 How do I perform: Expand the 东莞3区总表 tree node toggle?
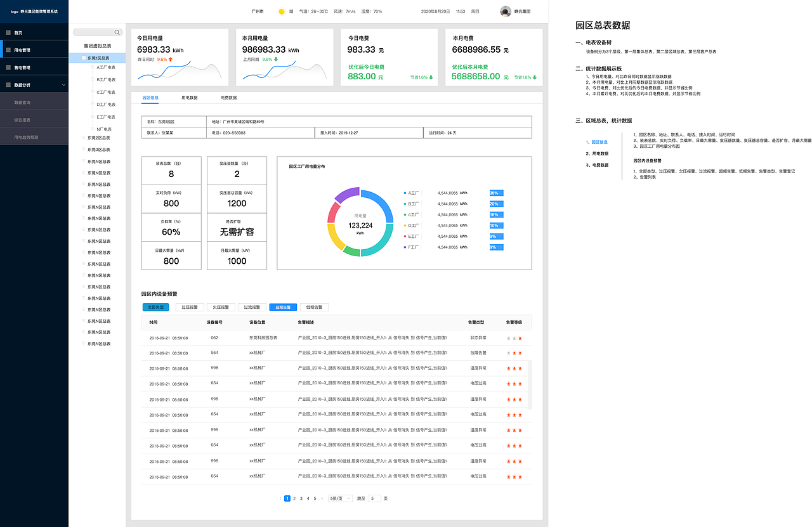click(x=84, y=150)
